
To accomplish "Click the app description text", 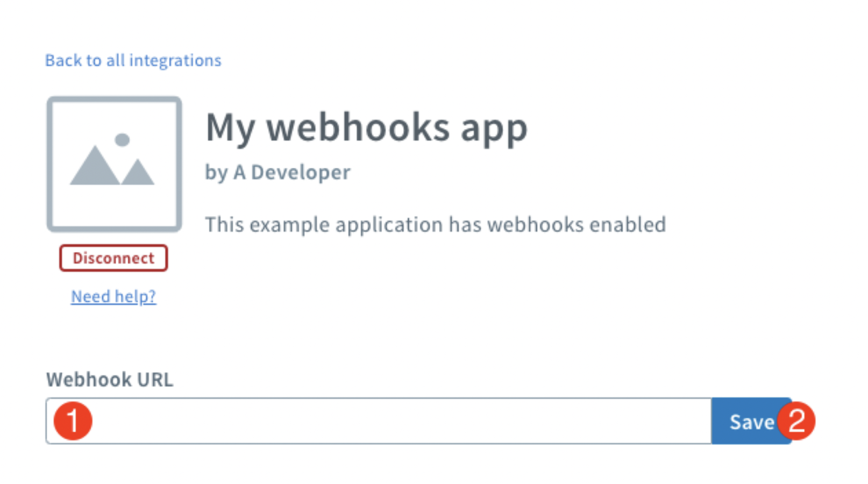I will pos(436,225).
